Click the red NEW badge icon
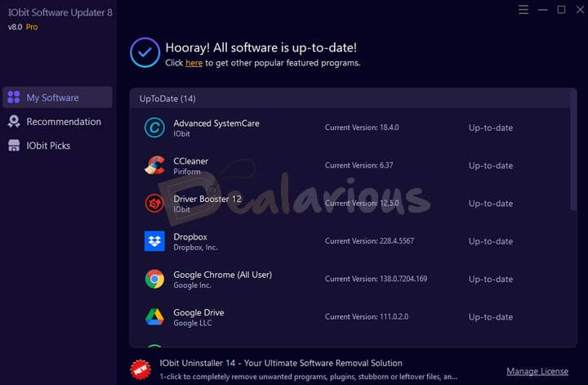The width and height of the screenshot is (588, 385). coord(140,369)
